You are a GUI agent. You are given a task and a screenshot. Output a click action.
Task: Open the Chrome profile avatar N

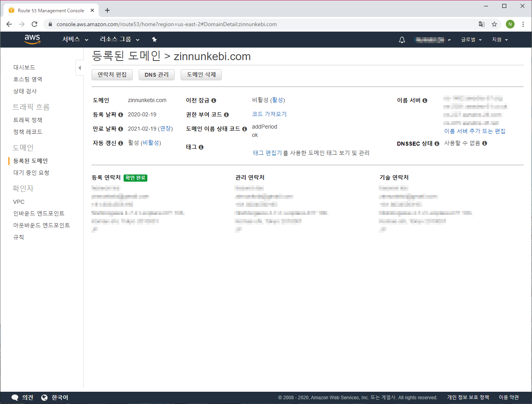tap(510, 24)
